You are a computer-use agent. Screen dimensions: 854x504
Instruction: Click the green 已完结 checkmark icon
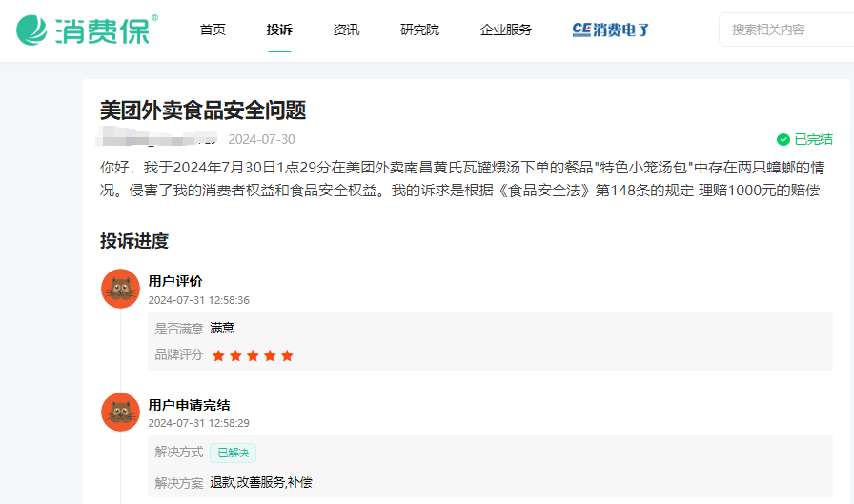pos(783,140)
